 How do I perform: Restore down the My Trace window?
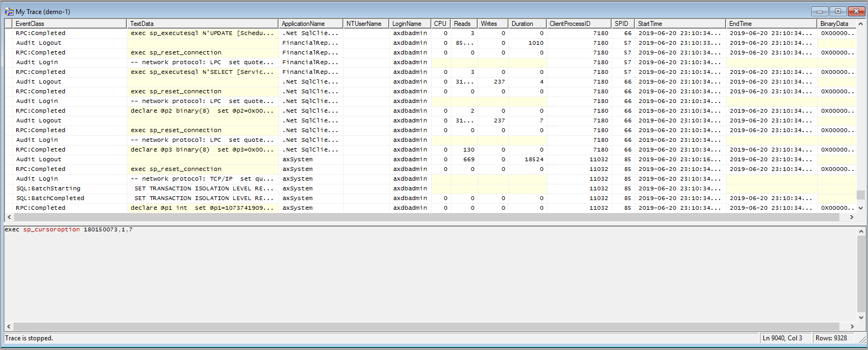click(838, 11)
